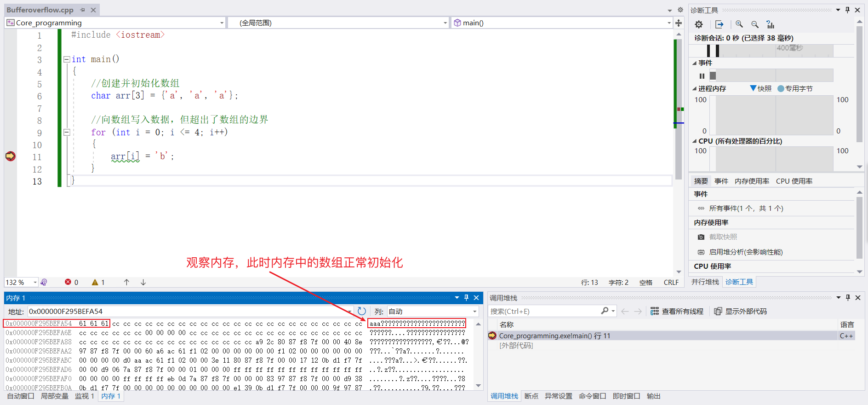Open the 列 columns dropdown

[475, 312]
